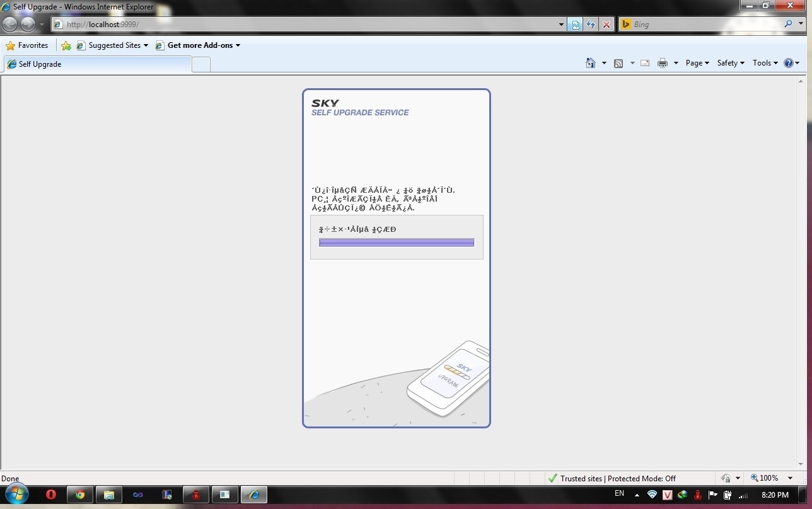812x509 pixels.
Task: Click the Home icon in command bar
Action: [591, 63]
